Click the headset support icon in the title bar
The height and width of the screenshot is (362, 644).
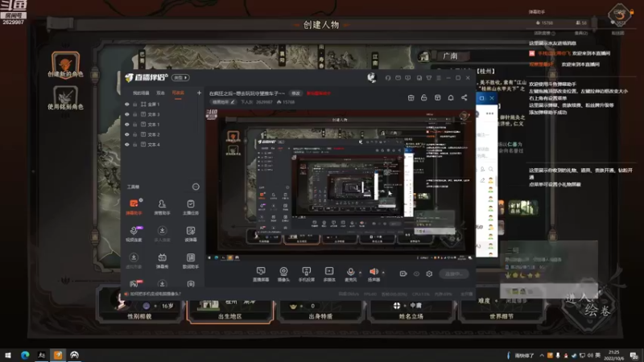pos(388,77)
